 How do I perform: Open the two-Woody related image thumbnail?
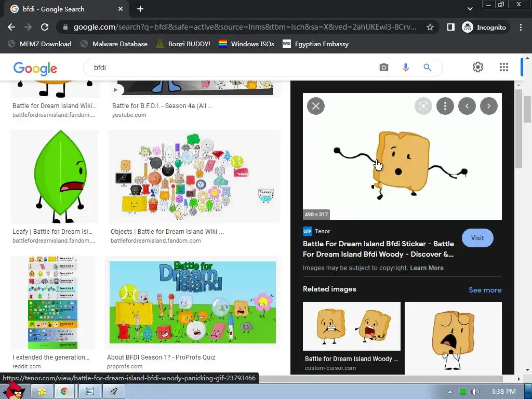coord(352,326)
